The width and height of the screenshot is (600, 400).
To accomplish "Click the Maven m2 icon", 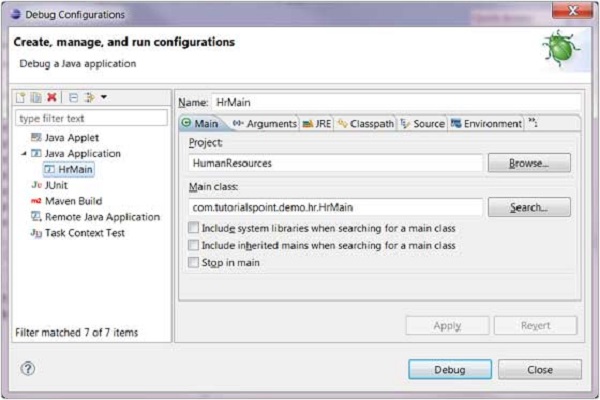I will click(36, 201).
